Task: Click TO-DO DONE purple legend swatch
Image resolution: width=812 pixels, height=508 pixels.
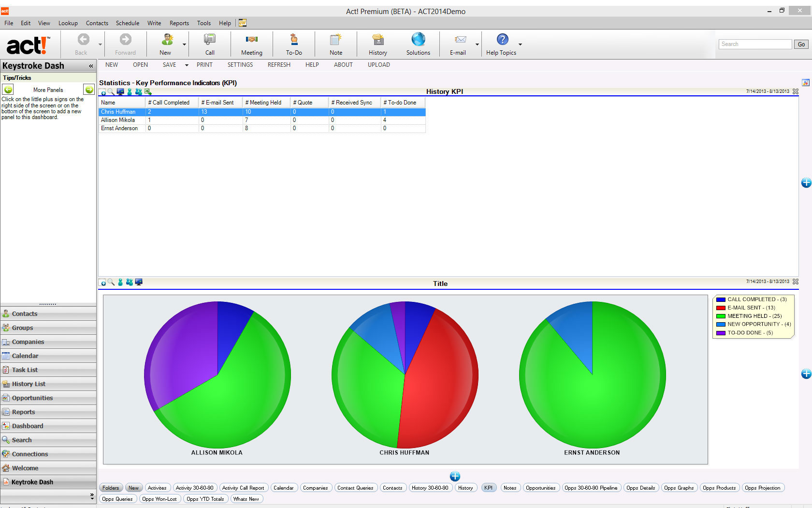Action: [x=721, y=333]
